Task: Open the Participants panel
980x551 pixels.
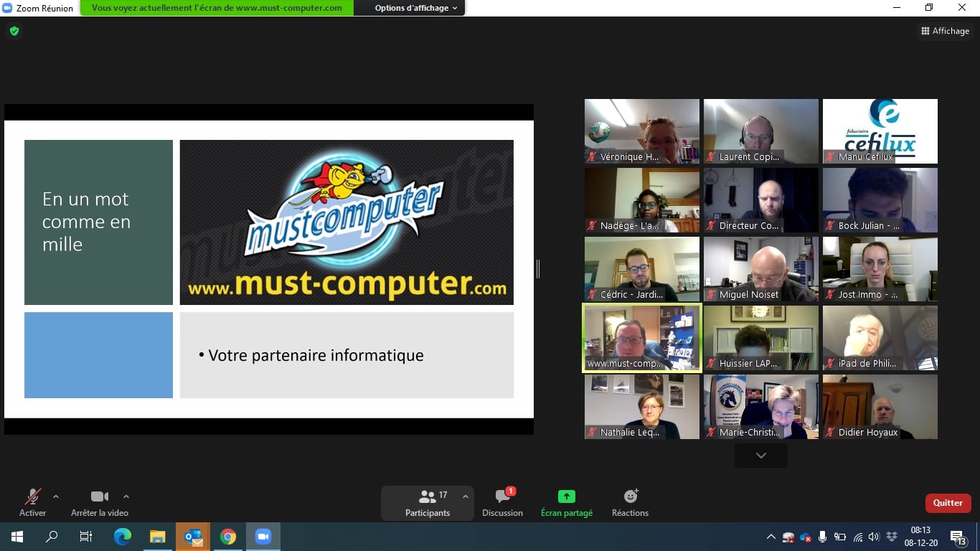Action: click(428, 503)
